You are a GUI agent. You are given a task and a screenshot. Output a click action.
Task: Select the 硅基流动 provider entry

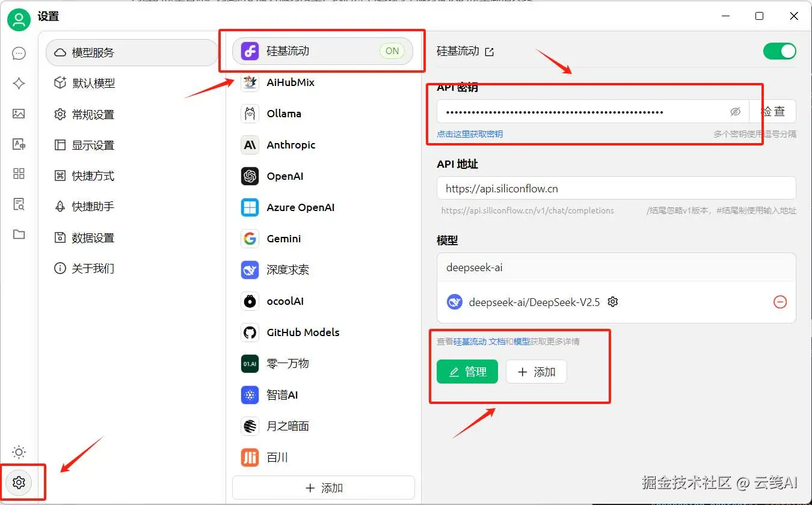click(x=324, y=51)
